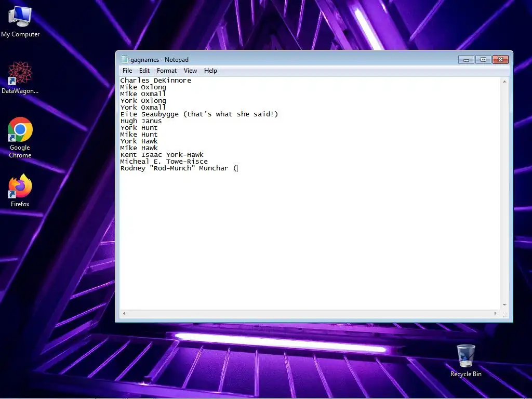
Task: Click the "Micheal E. Towe-Risce" line
Action: tap(164, 162)
